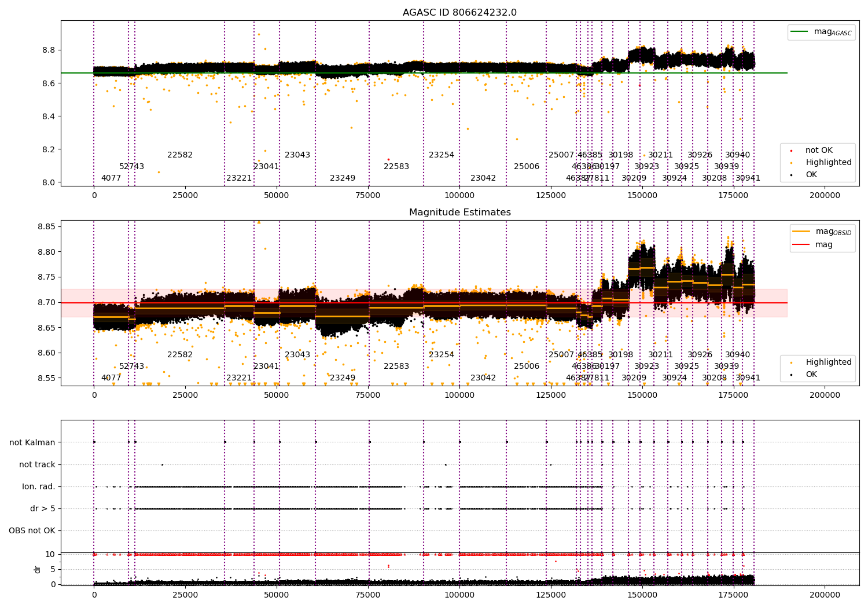868x608 pixels.
Task: Select the mag OBSID legend label
Action: point(833,232)
